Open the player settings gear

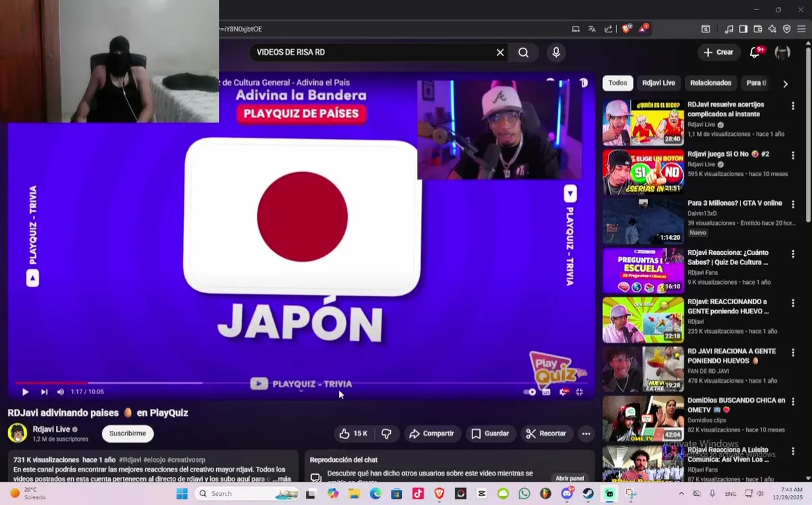[564, 392]
